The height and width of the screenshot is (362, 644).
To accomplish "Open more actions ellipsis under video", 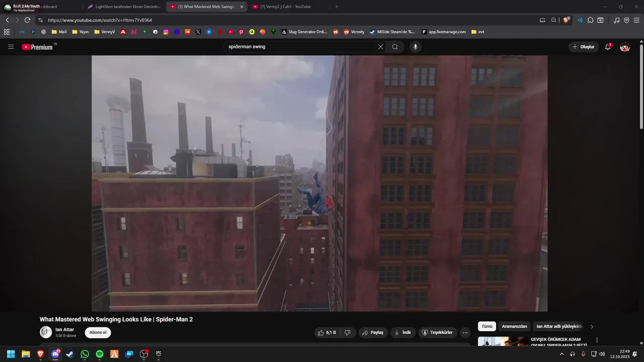I will pyautogui.click(x=465, y=332).
